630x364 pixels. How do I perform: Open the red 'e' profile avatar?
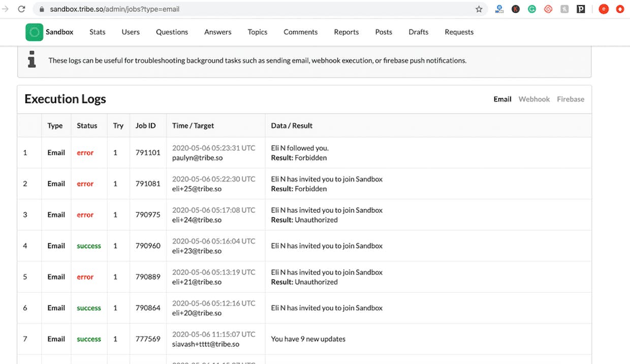point(604,9)
